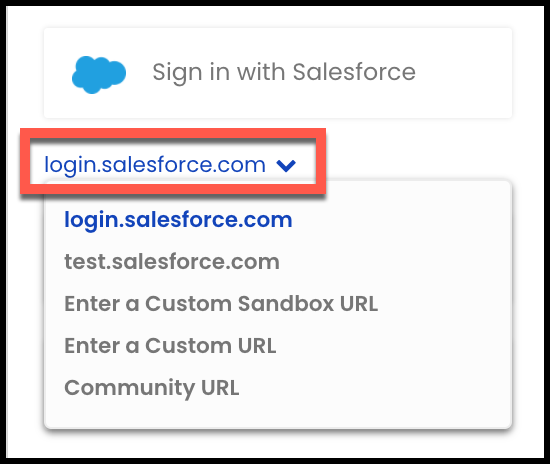Open the login.salesforce.com domain dropdown

coord(170,164)
